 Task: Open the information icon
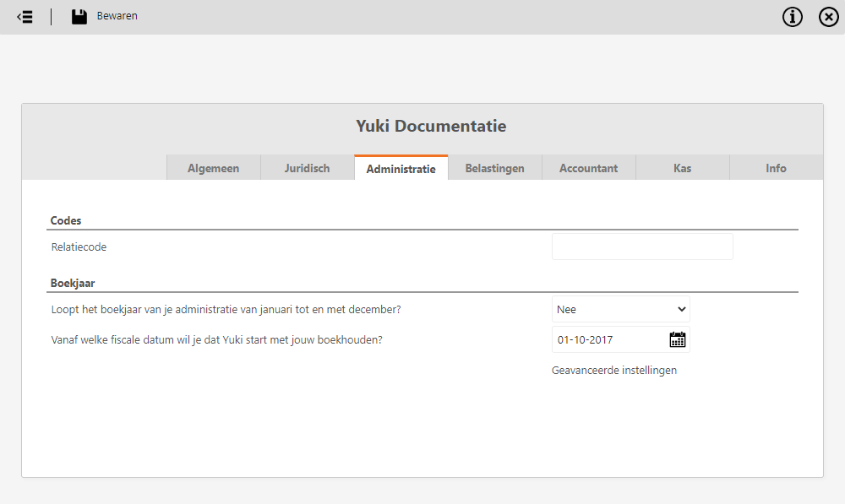[x=793, y=17]
